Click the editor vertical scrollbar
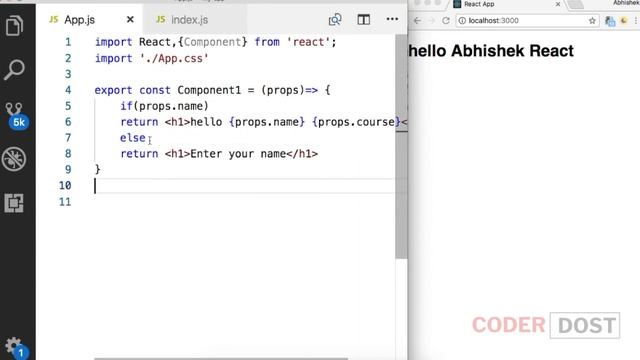This screenshot has width=640, height=360. [401, 147]
